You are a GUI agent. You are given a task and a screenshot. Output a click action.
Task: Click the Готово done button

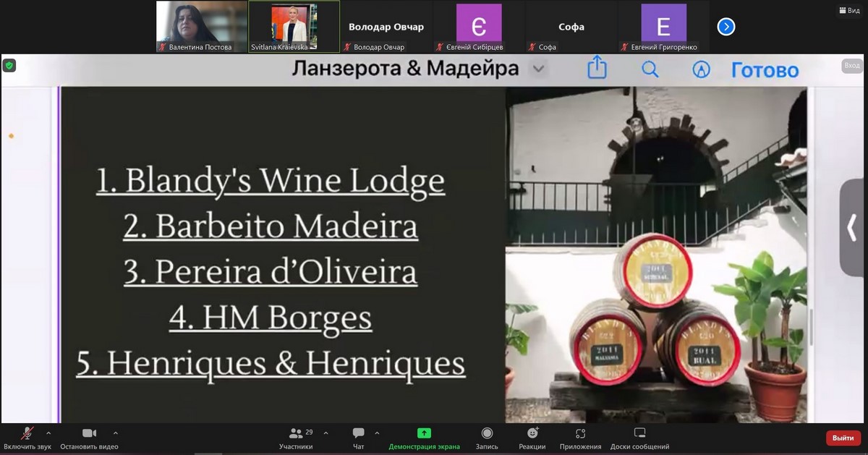coord(765,70)
